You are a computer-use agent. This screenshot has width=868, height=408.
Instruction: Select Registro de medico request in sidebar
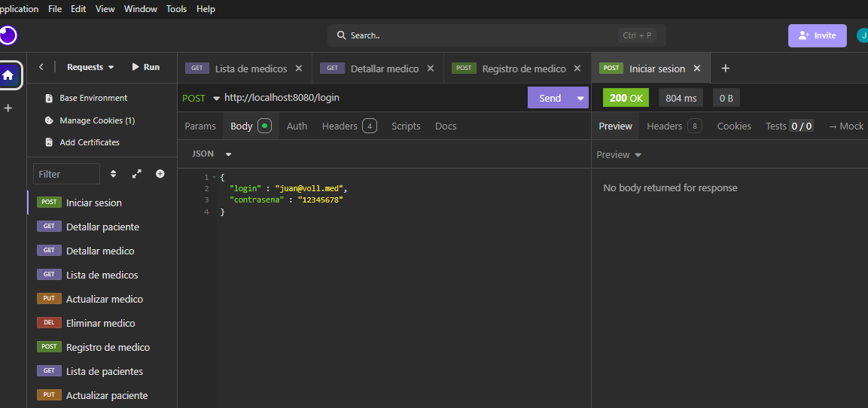tap(102, 347)
